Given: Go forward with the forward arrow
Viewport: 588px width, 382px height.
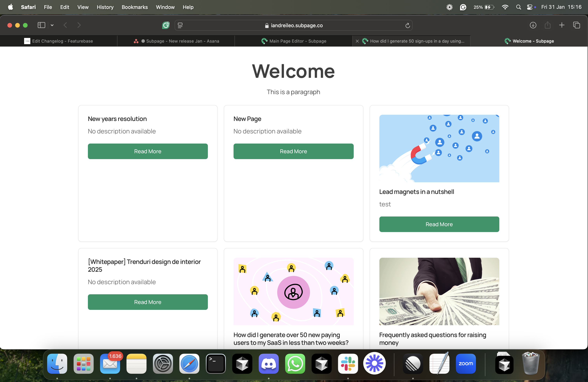Looking at the screenshot, I should pyautogui.click(x=79, y=25).
